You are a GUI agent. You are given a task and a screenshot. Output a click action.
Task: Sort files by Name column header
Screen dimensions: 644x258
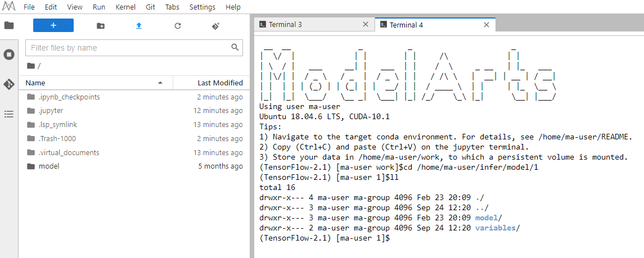(96, 83)
